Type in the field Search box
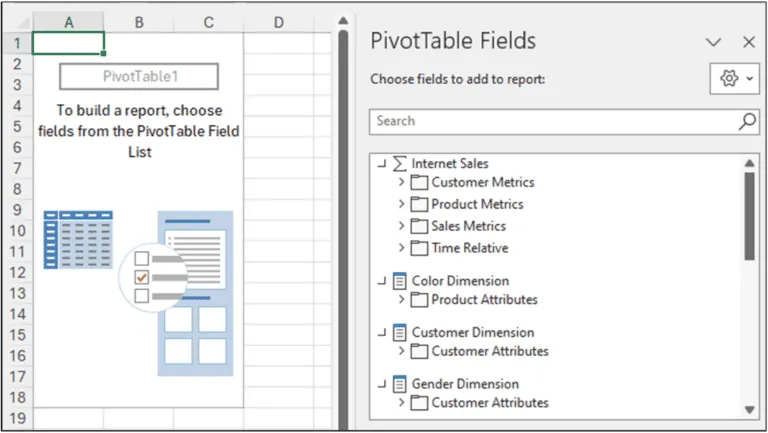 click(550, 121)
